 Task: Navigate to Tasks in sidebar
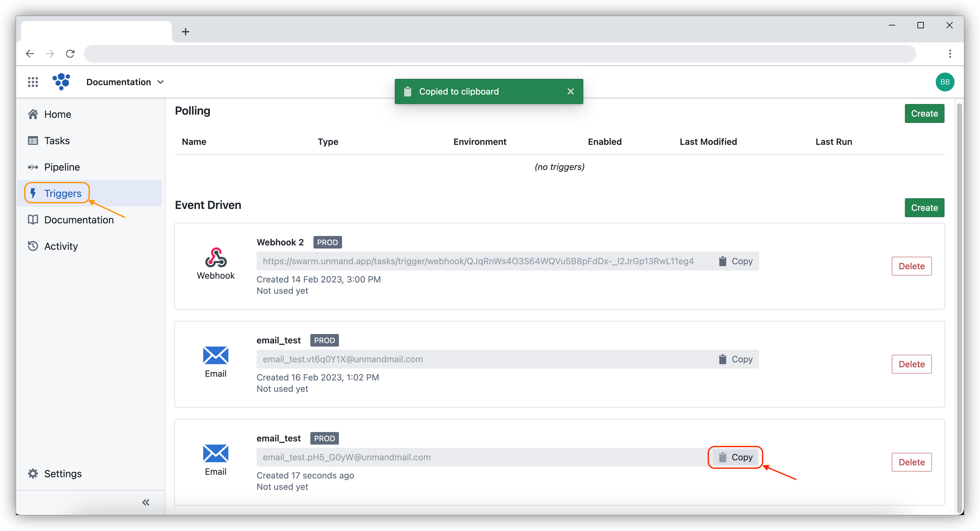coord(57,140)
